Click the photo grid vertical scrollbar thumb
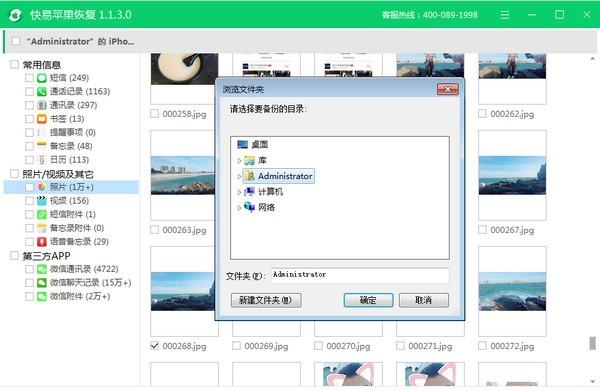This screenshot has height=390, width=600. point(592,343)
